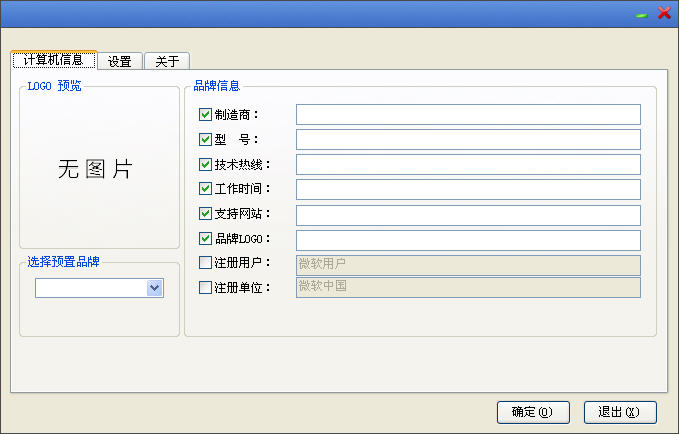Select the 计算机信息 tab
The height and width of the screenshot is (434, 679).
click(x=53, y=60)
